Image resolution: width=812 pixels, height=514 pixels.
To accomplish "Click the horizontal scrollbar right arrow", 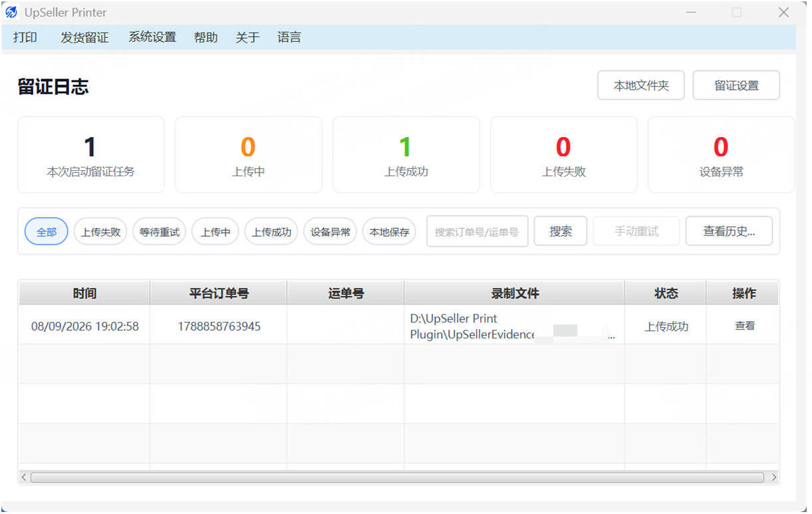I will [773, 477].
